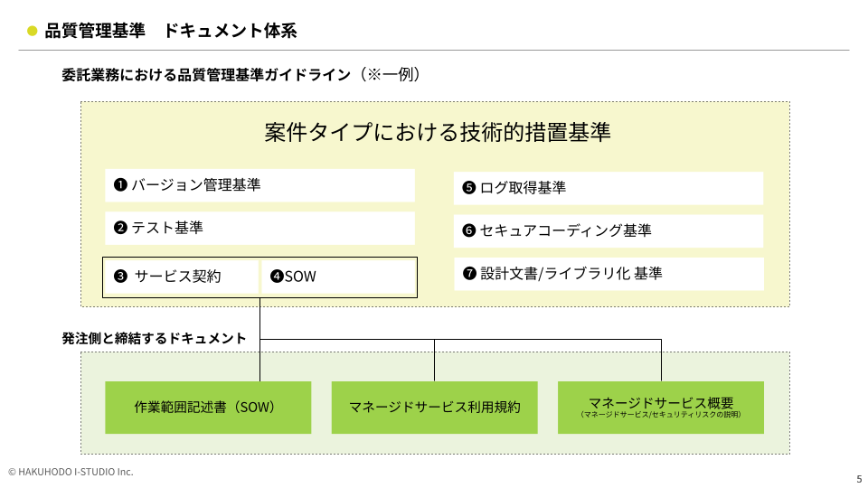Click the ❸ number marker before サービス契約
Image resolution: width=868 pixels, height=488 pixels.
pos(120,277)
